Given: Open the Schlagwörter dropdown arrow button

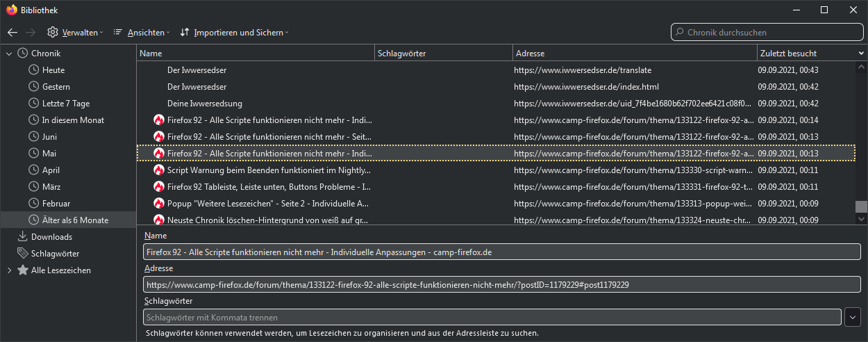Looking at the screenshot, I should coord(853,318).
